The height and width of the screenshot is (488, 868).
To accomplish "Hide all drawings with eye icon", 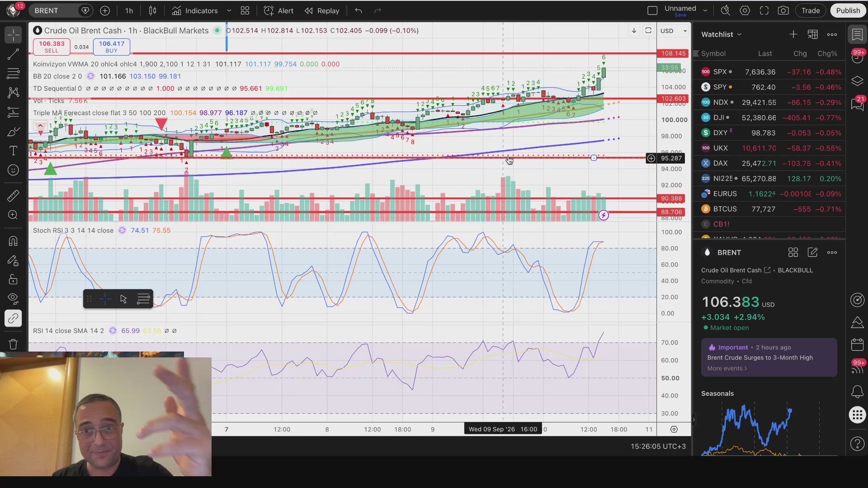I will tap(13, 299).
